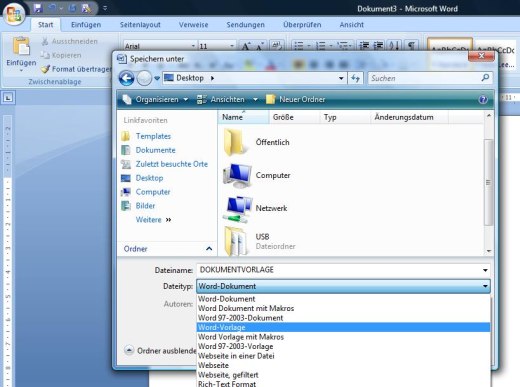This screenshot has height=387, width=520.
Task: Select the USB Dateiordner folder
Action: click(259, 241)
